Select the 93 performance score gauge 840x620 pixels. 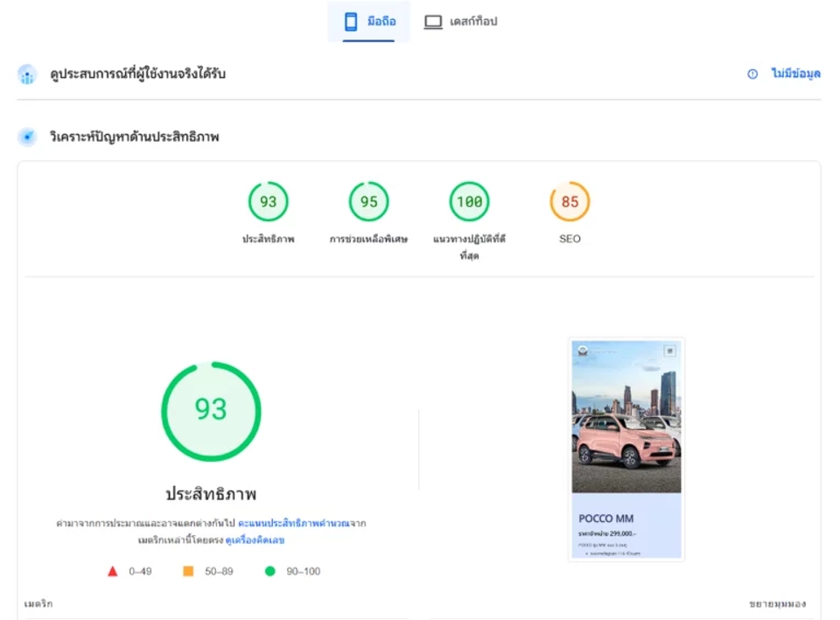click(269, 202)
